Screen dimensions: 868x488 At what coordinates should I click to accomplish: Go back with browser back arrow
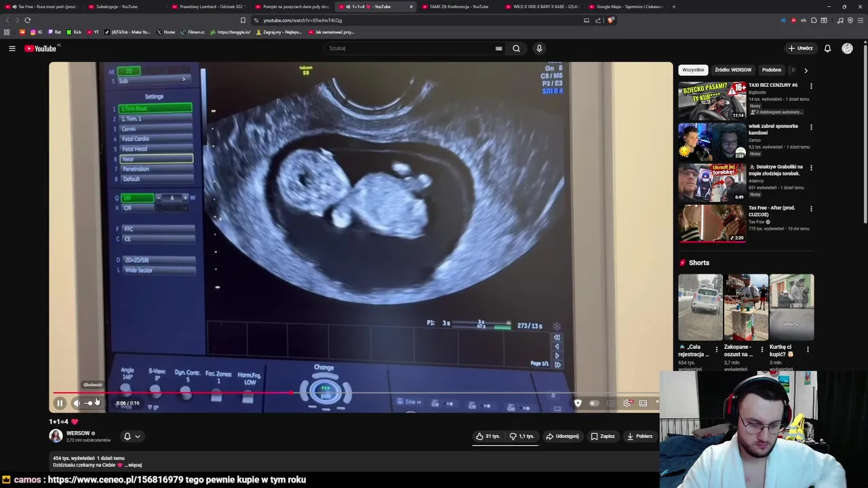7,20
